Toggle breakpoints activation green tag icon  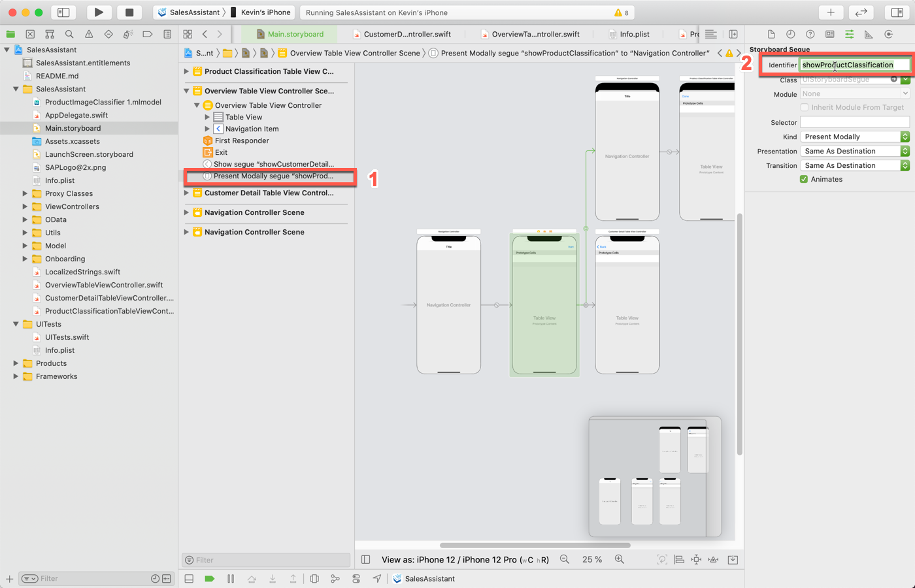point(210,579)
